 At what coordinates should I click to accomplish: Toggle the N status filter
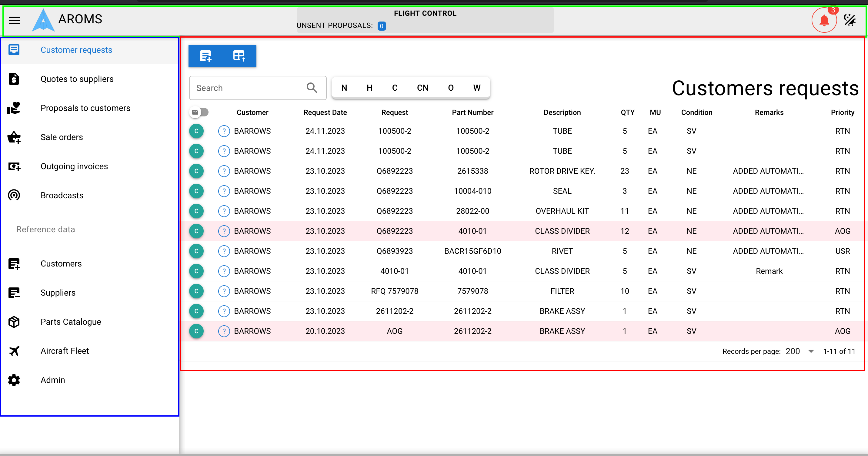pyautogui.click(x=344, y=88)
